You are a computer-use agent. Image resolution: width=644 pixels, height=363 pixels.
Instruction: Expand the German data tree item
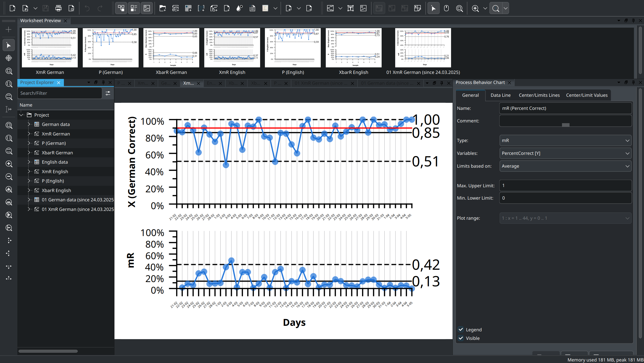tap(29, 124)
